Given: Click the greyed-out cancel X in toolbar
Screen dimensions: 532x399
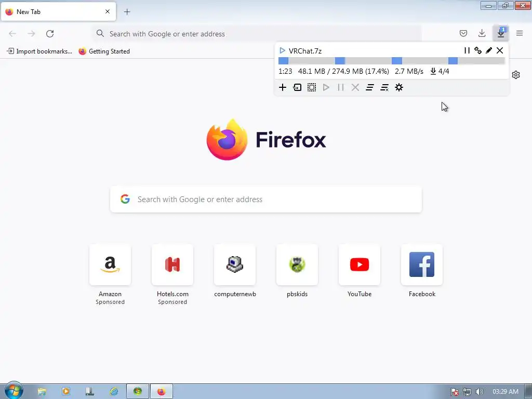Looking at the screenshot, I should pyautogui.click(x=355, y=87).
